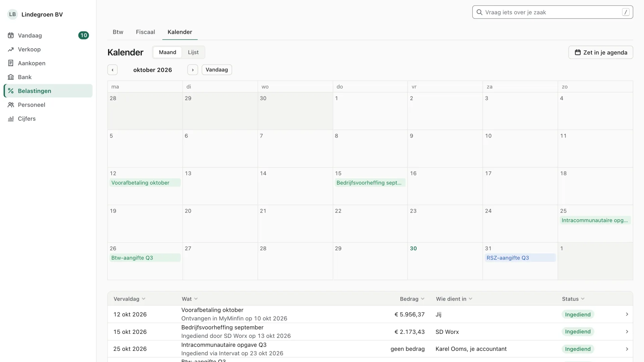The height and width of the screenshot is (362, 644).
Task: Click amount € 5.956,37
Action: coord(410,314)
